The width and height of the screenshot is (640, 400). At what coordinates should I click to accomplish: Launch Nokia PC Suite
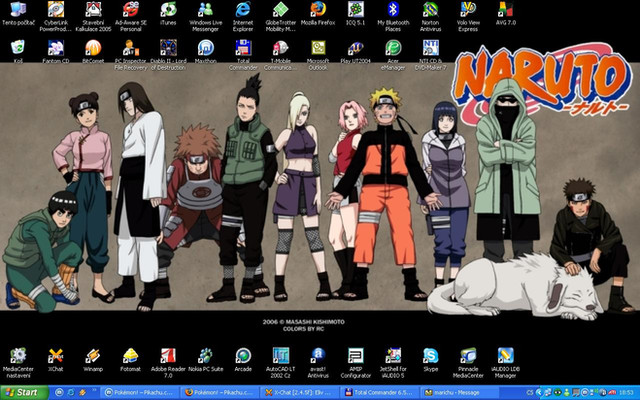click(x=206, y=360)
